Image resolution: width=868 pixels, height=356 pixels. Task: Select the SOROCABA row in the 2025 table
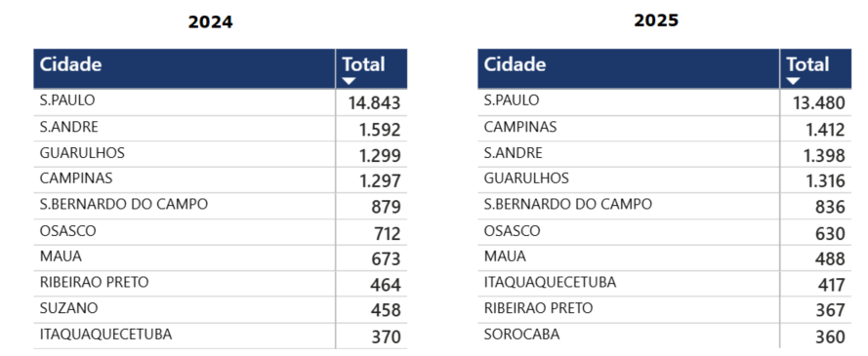click(665, 335)
